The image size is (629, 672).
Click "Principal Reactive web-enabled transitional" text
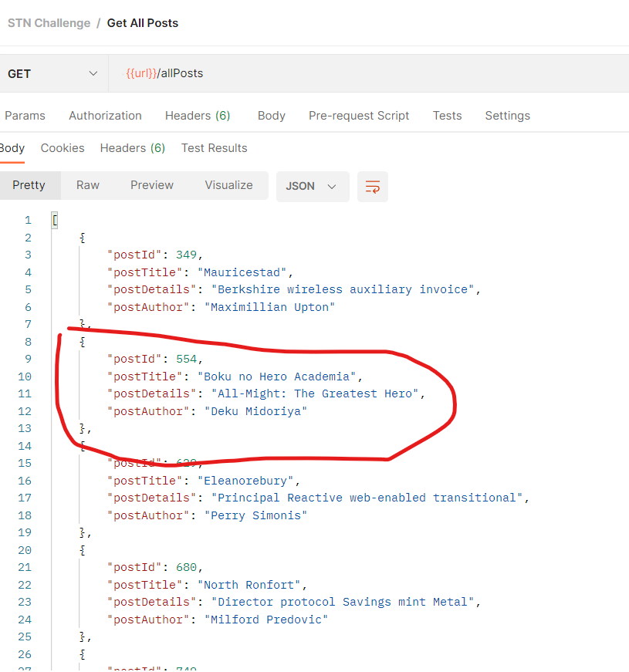point(367,498)
